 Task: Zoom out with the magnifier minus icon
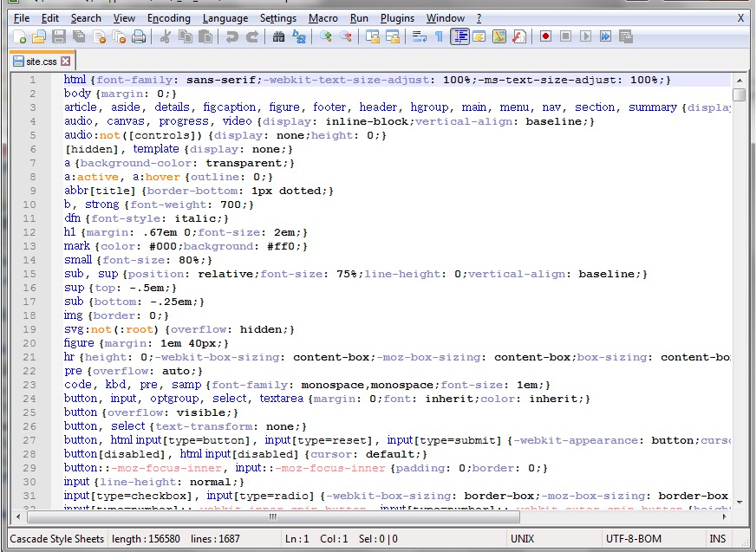click(345, 36)
